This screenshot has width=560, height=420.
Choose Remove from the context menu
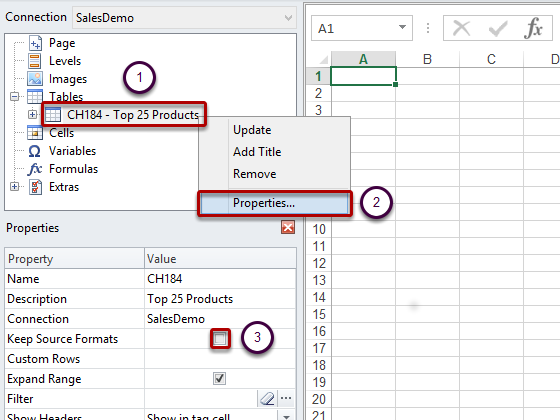point(254,174)
